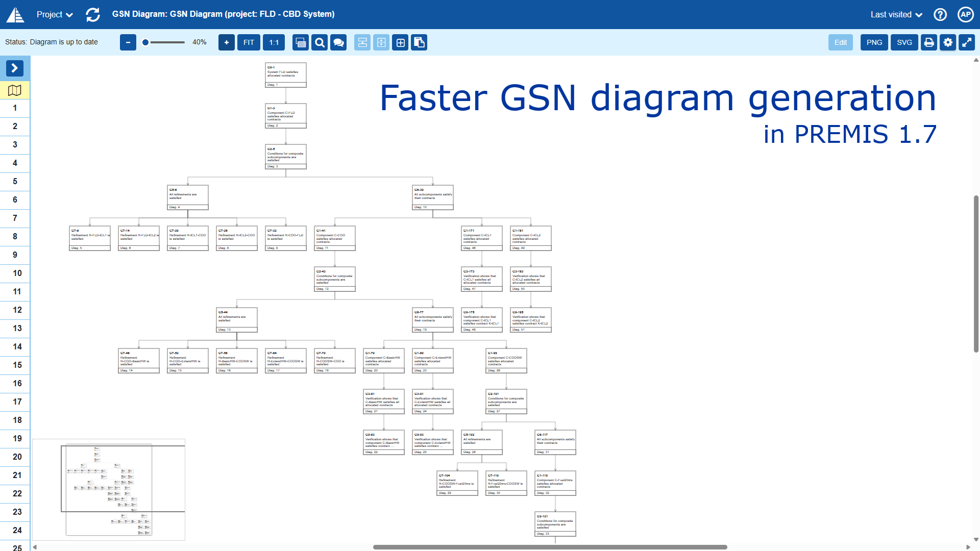Export diagram as PNG
Viewport: 980px width, 551px height.
coord(874,42)
